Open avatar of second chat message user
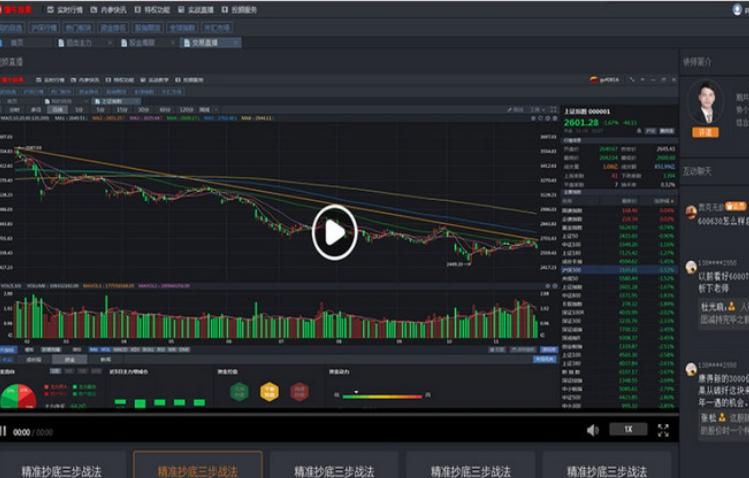The image size is (749, 478). [691, 267]
